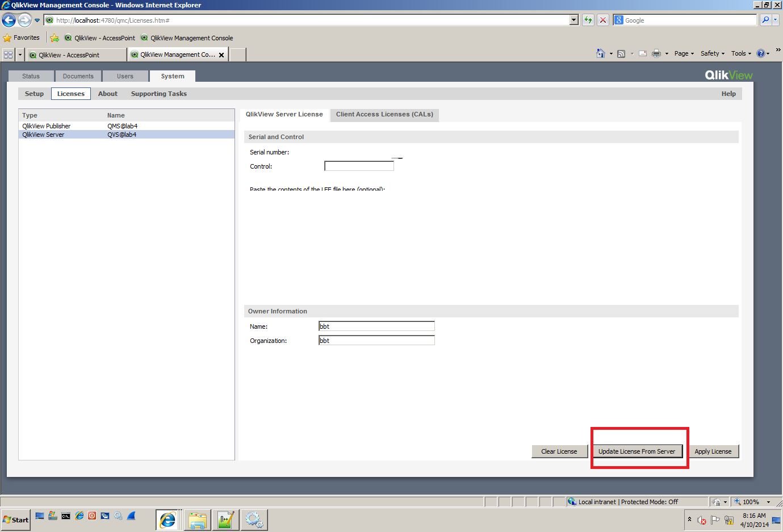This screenshot has width=783, height=532.
Task: Click the Read Mail envelope icon
Action: [643, 54]
